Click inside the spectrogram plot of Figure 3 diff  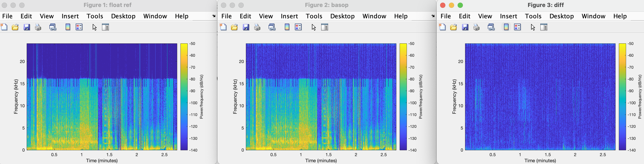[x=540, y=97]
